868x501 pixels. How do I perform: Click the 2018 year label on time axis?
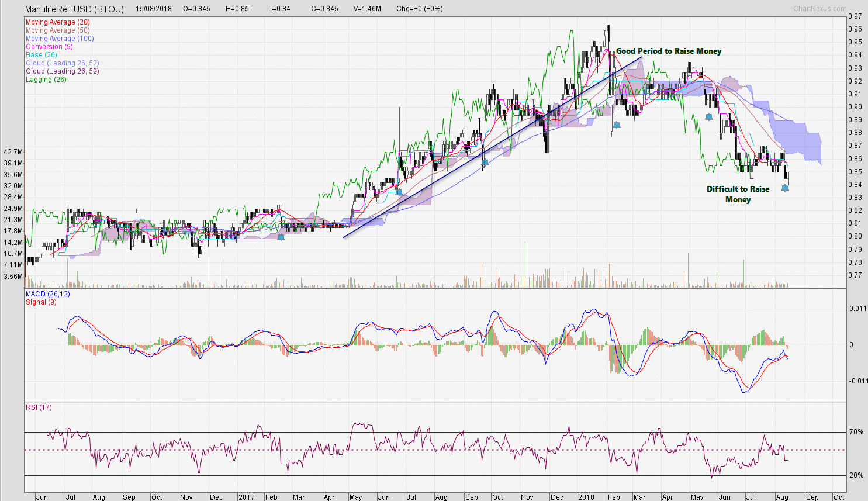point(586,497)
